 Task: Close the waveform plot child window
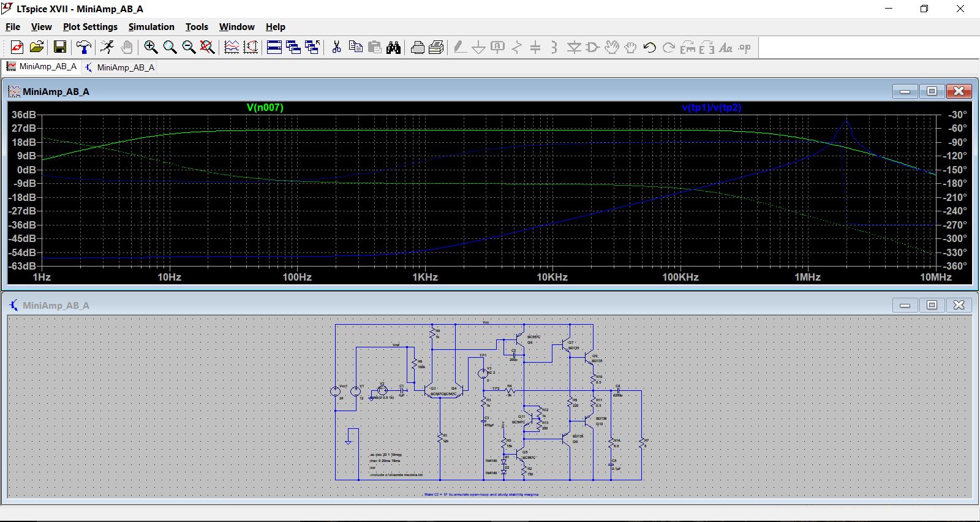[x=959, y=91]
